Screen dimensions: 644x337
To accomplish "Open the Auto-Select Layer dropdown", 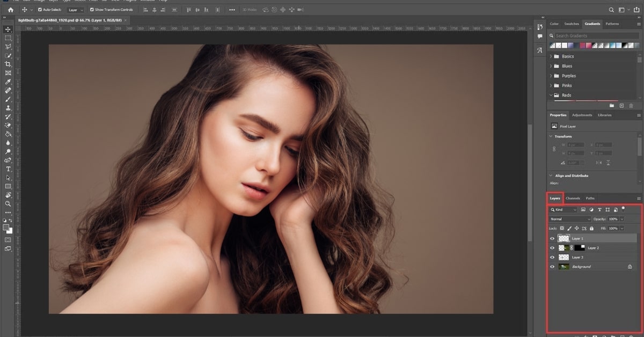I will pos(75,10).
